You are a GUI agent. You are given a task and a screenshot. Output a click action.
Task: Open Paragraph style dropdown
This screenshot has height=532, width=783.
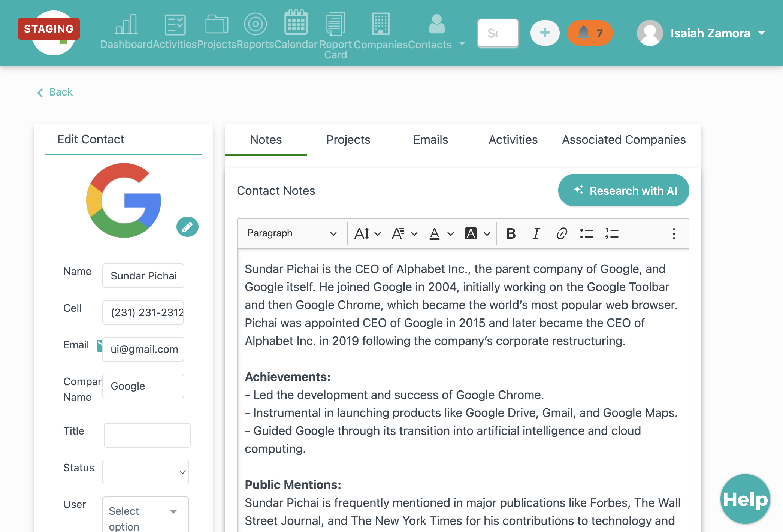[x=291, y=233]
